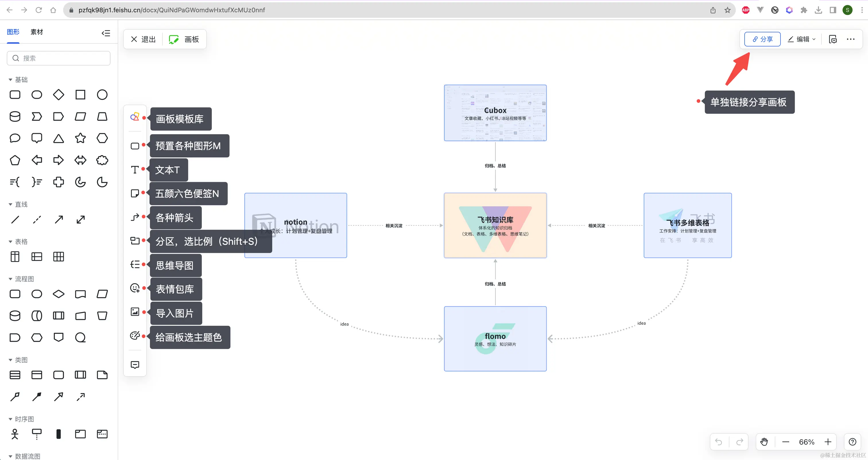Open the emoji sticker library
This screenshot has width=868, height=460.
[134, 288]
